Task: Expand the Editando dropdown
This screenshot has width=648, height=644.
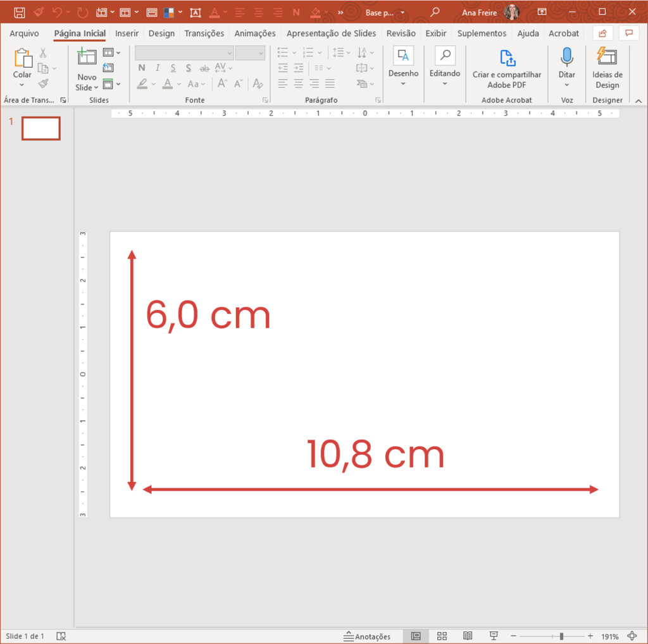Action: coord(445,84)
